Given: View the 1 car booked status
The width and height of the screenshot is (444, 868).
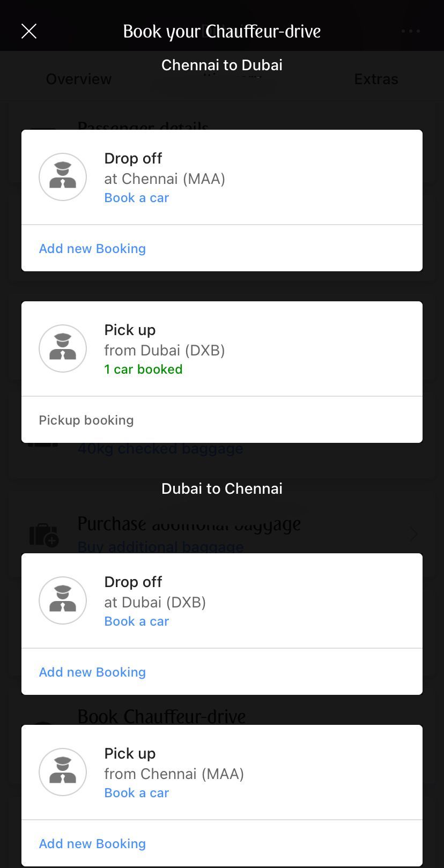Looking at the screenshot, I should click(143, 369).
